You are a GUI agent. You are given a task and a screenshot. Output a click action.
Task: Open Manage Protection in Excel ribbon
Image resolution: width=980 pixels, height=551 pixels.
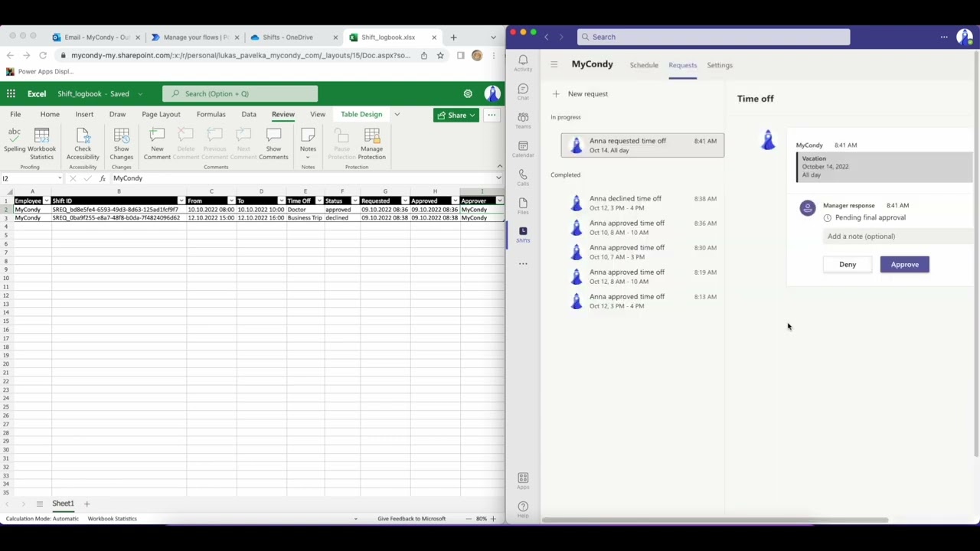(x=371, y=143)
